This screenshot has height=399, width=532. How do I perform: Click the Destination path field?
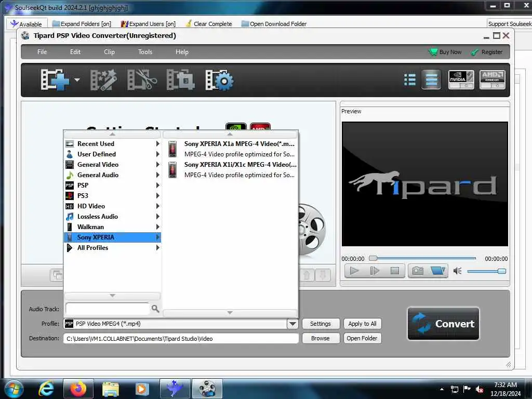point(181,339)
